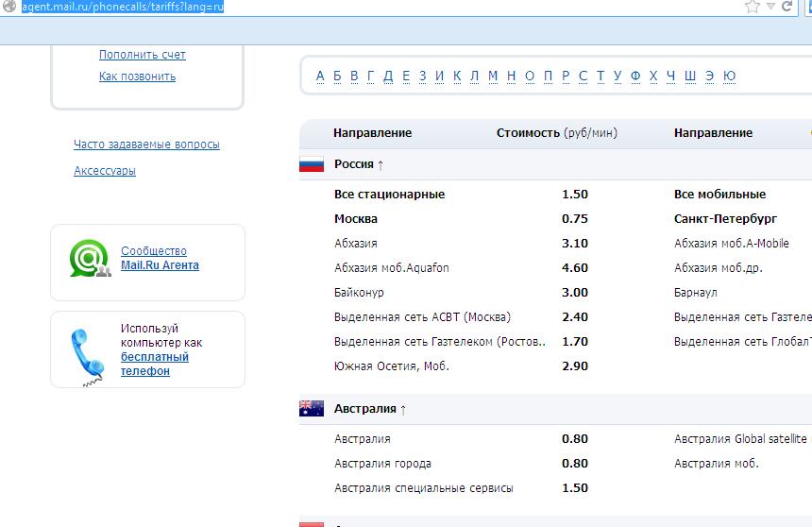Image resolution: width=812 pixels, height=527 pixels.
Task: Click the Australia flag icon
Action: pyautogui.click(x=312, y=408)
